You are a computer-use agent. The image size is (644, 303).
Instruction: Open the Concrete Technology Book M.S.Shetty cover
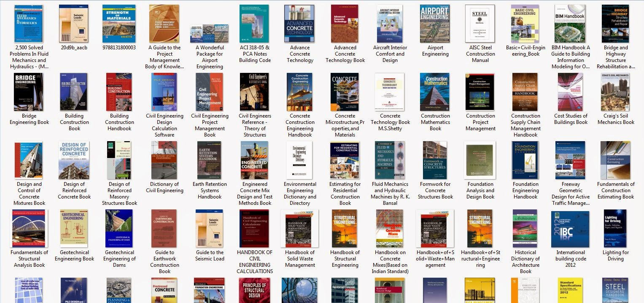(390, 92)
